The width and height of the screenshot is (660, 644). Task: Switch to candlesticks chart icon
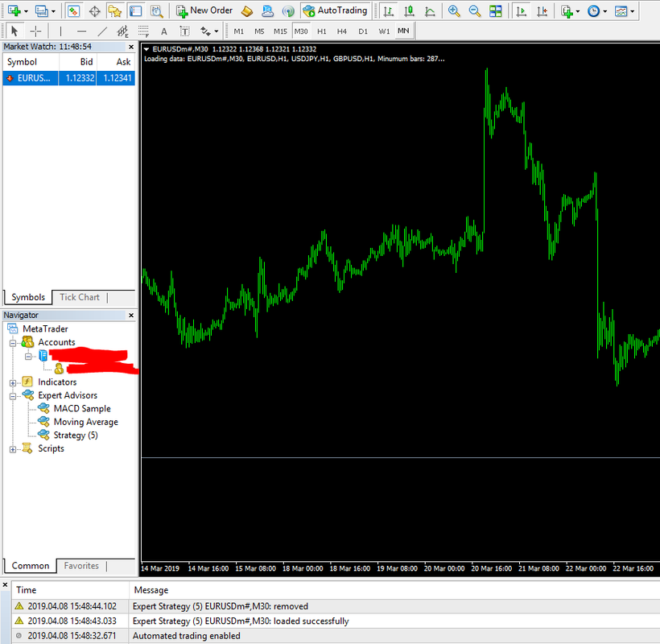[x=409, y=11]
